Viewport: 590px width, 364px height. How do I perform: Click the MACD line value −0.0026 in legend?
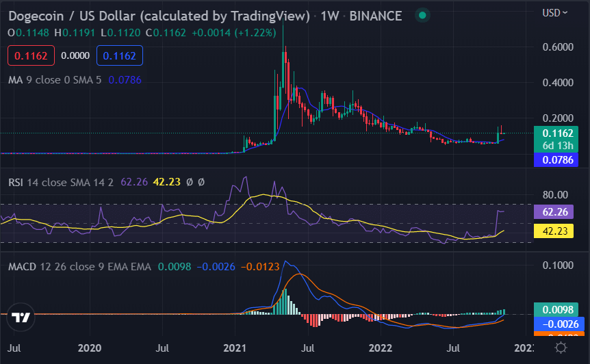tap(216, 267)
